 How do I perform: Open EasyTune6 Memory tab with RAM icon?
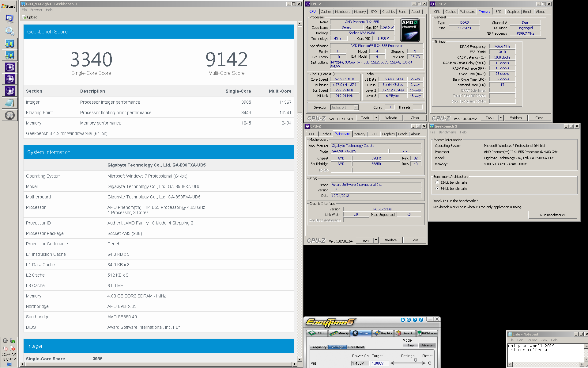pos(339,333)
